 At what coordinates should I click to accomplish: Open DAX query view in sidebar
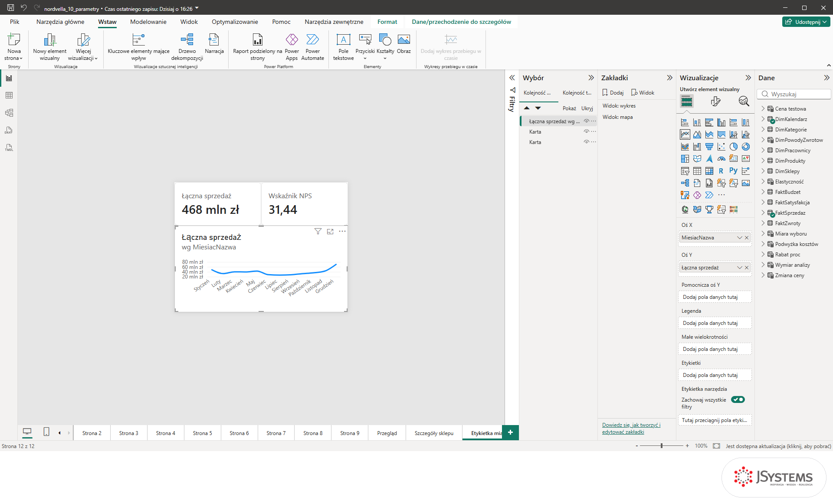click(9, 130)
